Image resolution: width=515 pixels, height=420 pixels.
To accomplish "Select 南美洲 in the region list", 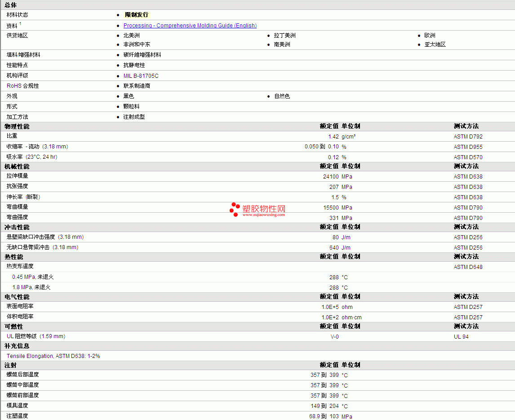I will [x=282, y=45].
